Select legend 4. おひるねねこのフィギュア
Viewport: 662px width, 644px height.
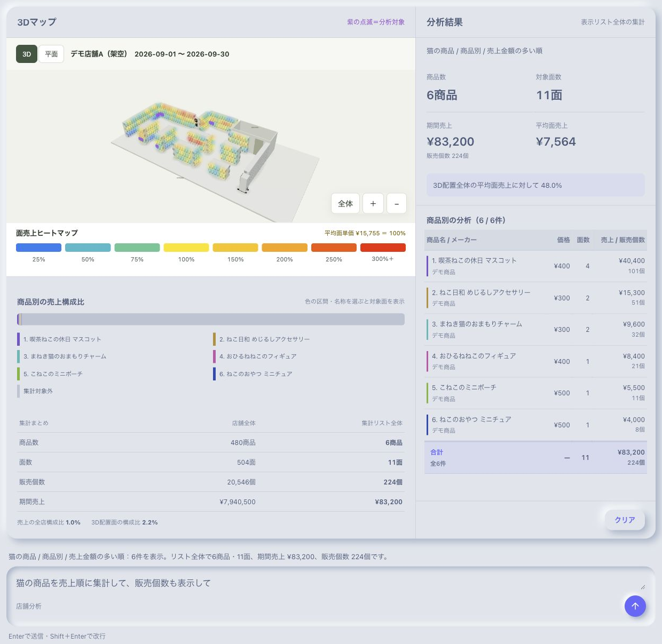pos(255,356)
